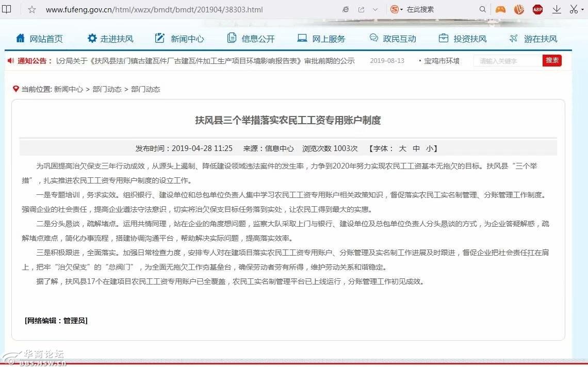The width and height of the screenshot is (588, 367).
Task: Go to 网站首页 home menu
Action: pyautogui.click(x=46, y=39)
